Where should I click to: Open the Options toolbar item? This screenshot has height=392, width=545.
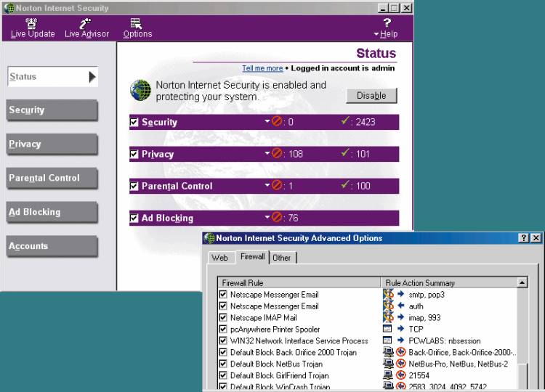137,28
